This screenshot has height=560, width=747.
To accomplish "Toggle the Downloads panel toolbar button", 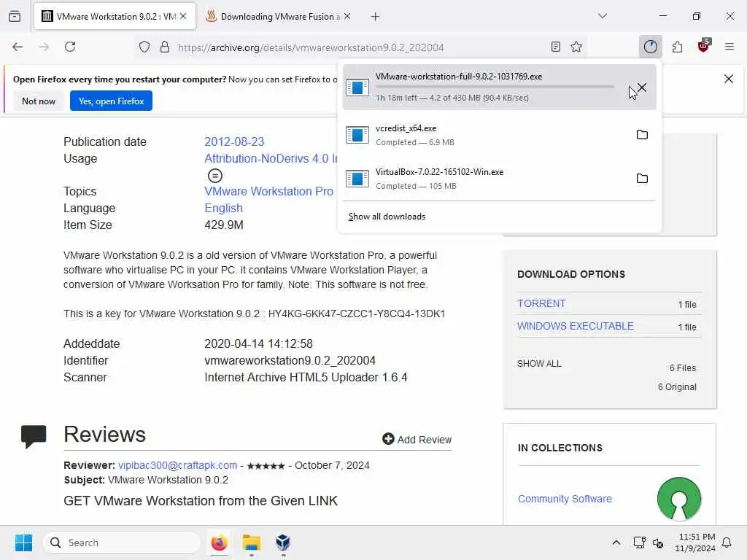I will point(650,47).
